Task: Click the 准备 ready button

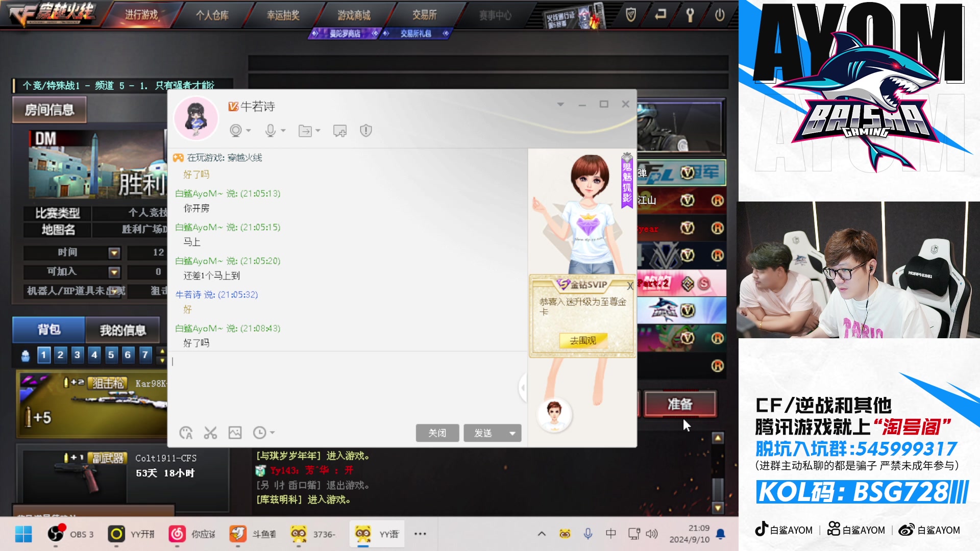Action: (x=680, y=404)
